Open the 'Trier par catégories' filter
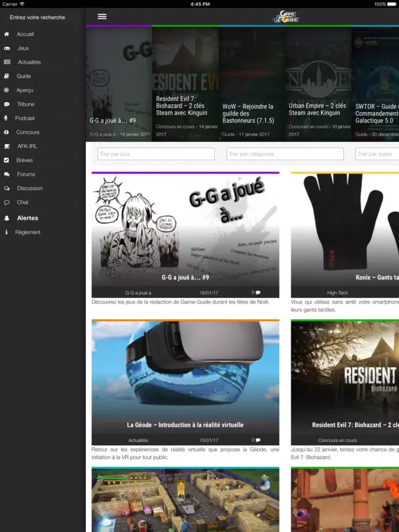This screenshot has width=399, height=532. pyautogui.click(x=285, y=154)
